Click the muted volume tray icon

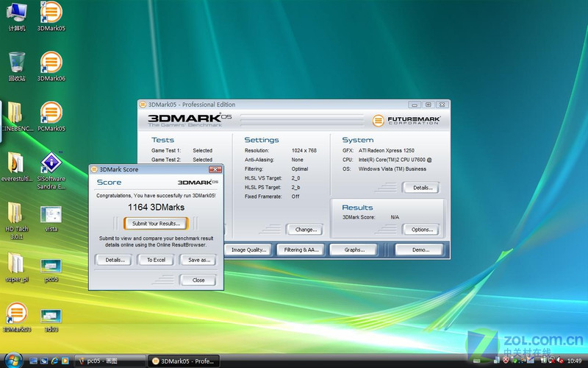tap(560, 361)
